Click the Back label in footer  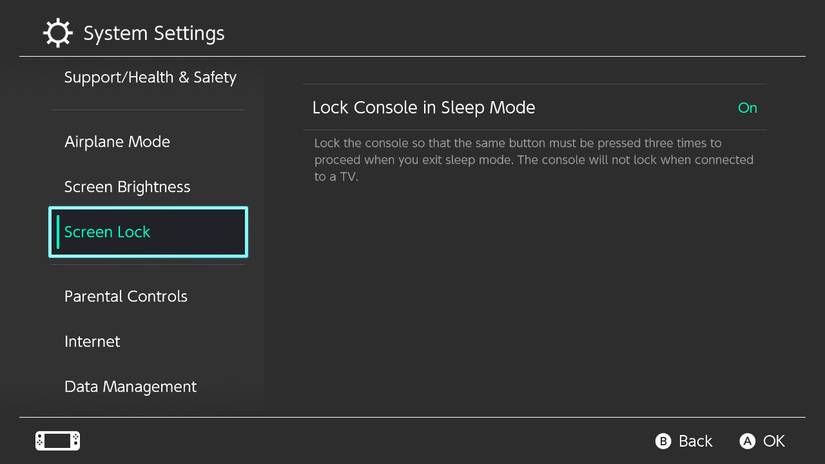coord(694,441)
